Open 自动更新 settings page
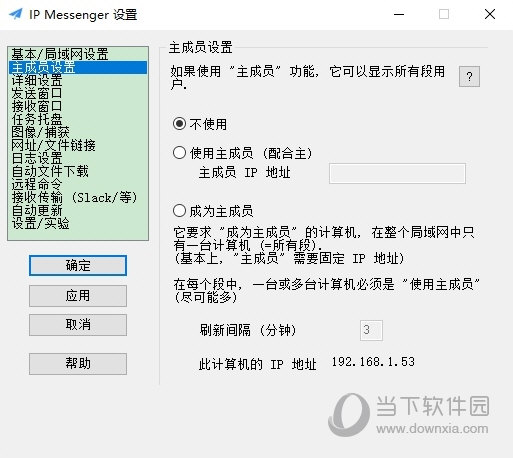 point(78,210)
